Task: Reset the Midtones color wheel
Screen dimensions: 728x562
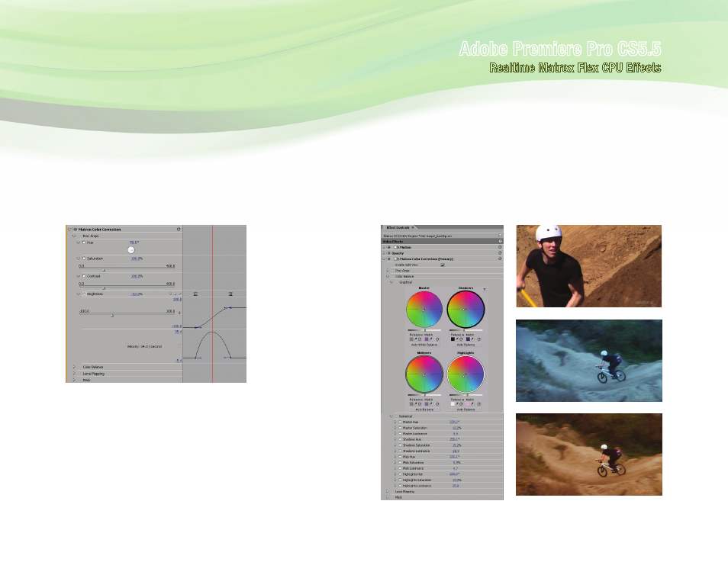Action: point(437,403)
